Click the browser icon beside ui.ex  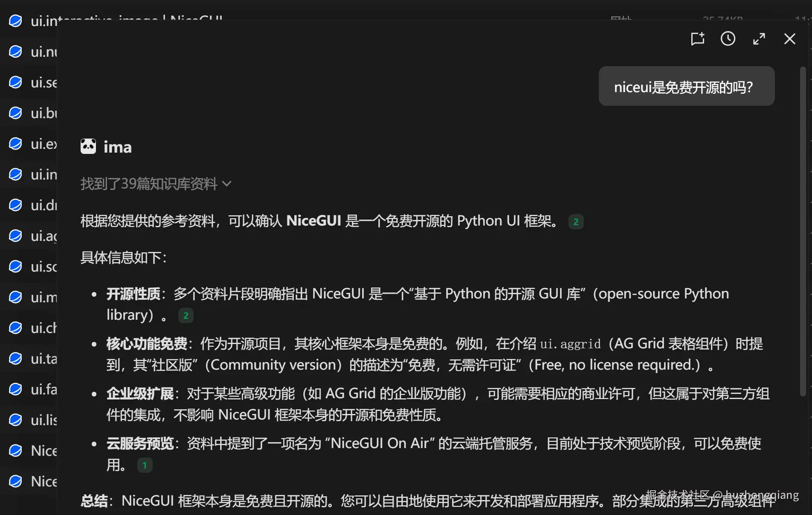point(15,144)
